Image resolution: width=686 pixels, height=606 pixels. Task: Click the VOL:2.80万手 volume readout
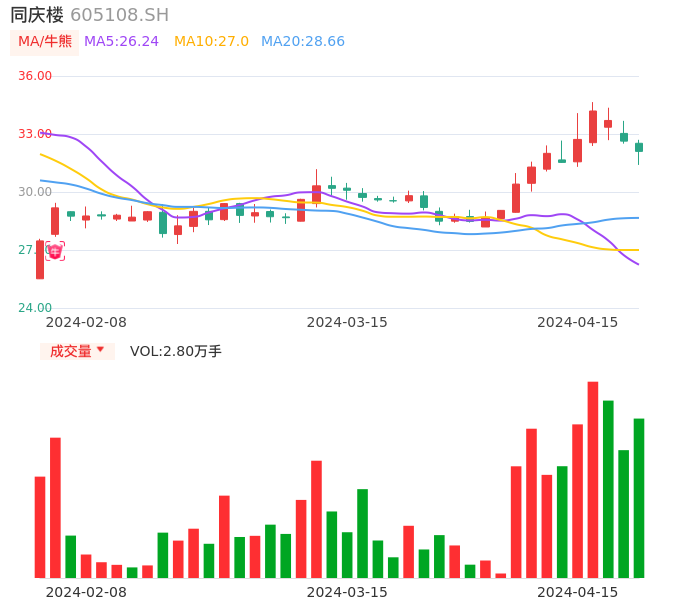(176, 351)
